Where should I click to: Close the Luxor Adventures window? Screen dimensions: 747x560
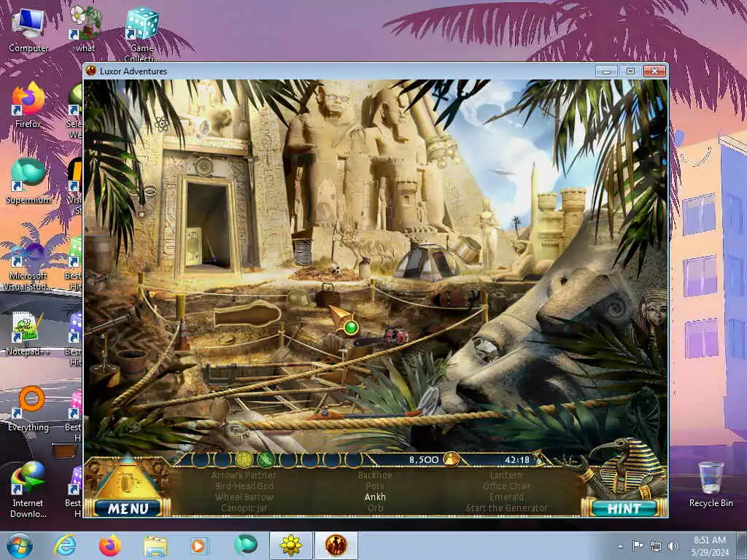(x=654, y=71)
